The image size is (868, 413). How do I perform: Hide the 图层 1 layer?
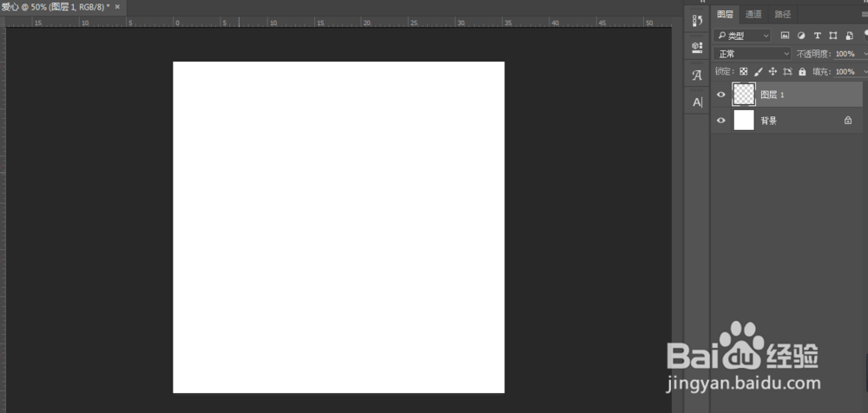coord(720,95)
